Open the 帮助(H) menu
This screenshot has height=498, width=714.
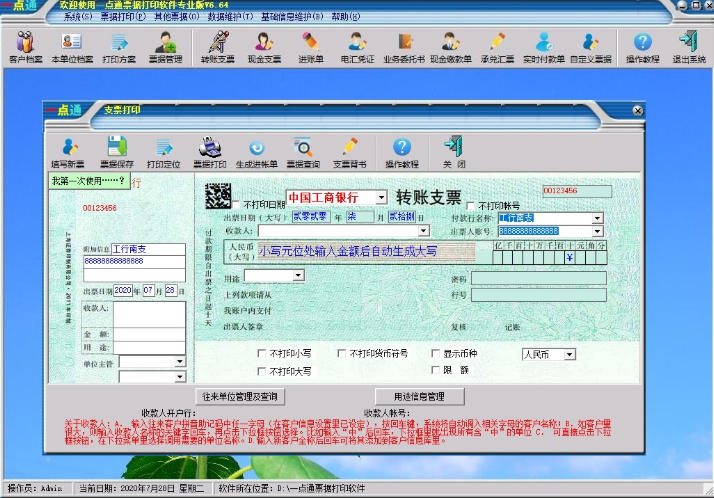[346, 17]
